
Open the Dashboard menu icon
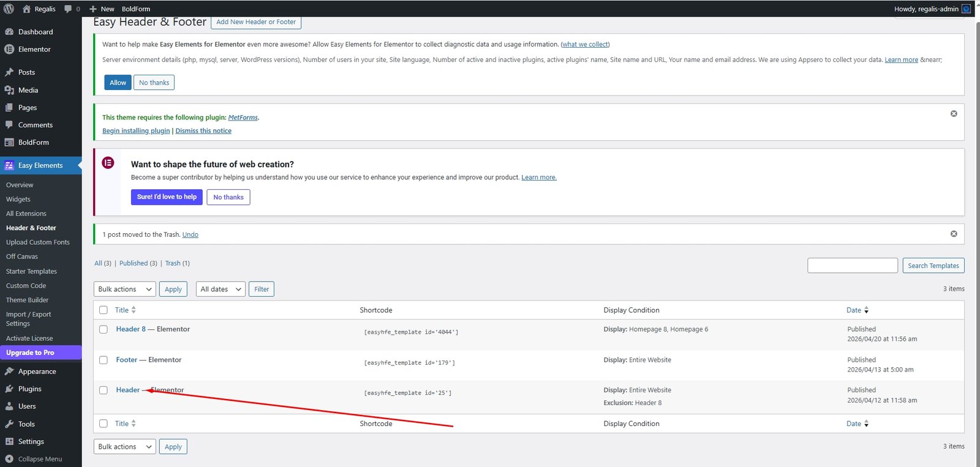(9, 32)
